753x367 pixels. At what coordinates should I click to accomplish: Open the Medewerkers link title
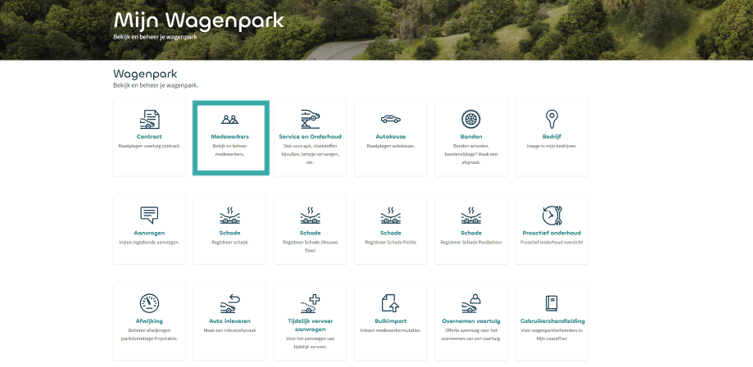(x=230, y=137)
